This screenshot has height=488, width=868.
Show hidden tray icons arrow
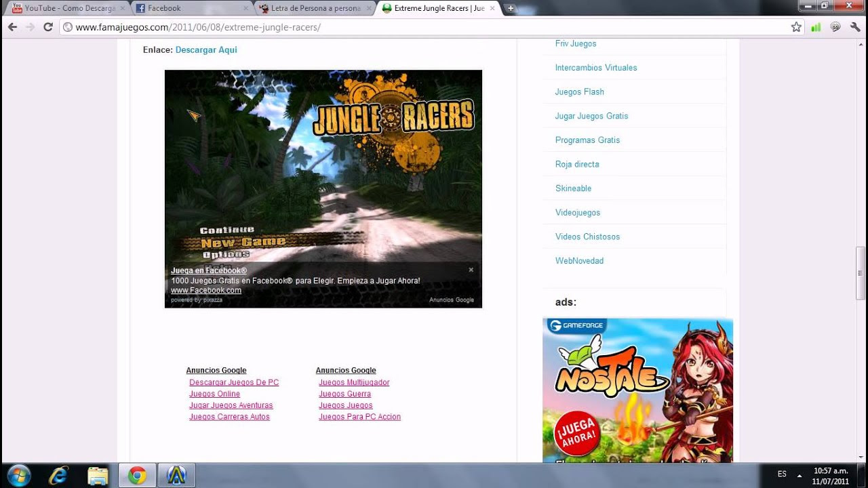pos(800,475)
